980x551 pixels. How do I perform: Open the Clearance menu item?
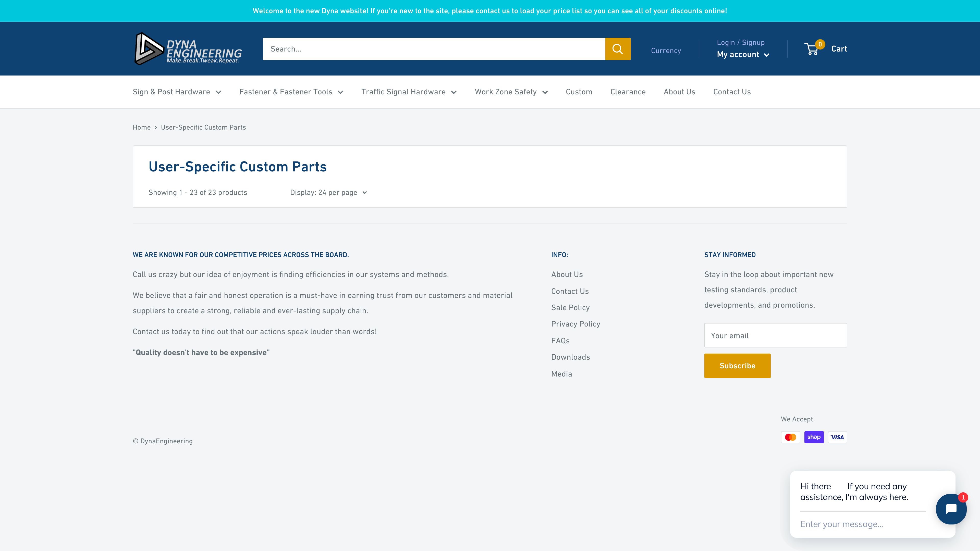coord(628,92)
